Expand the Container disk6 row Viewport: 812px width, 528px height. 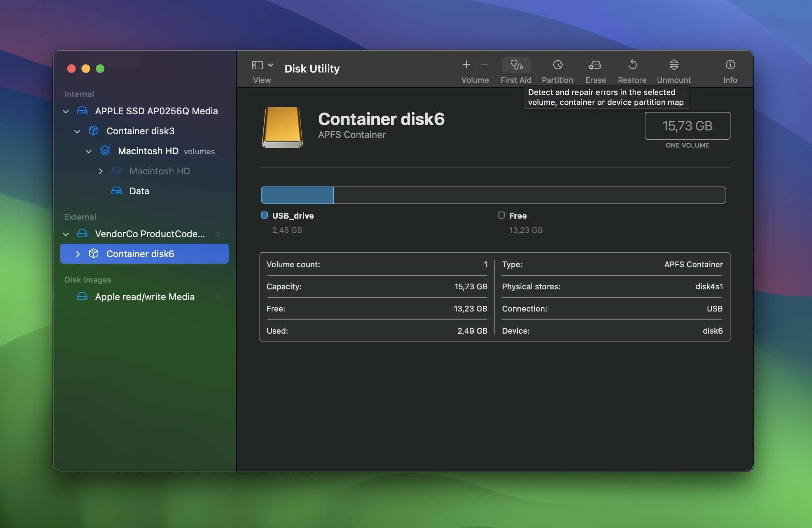click(78, 254)
